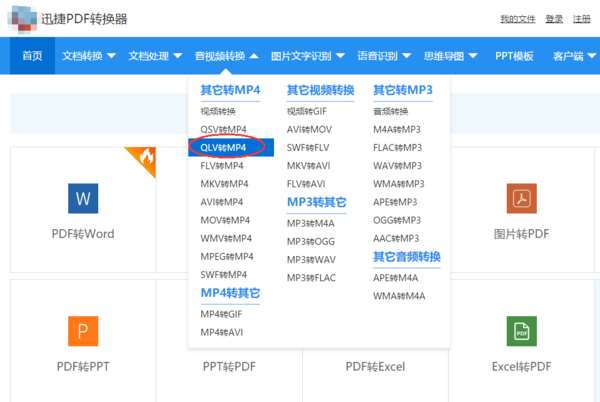Expand the 文档处理 dropdown menu
The height and width of the screenshot is (402, 600).
[155, 56]
